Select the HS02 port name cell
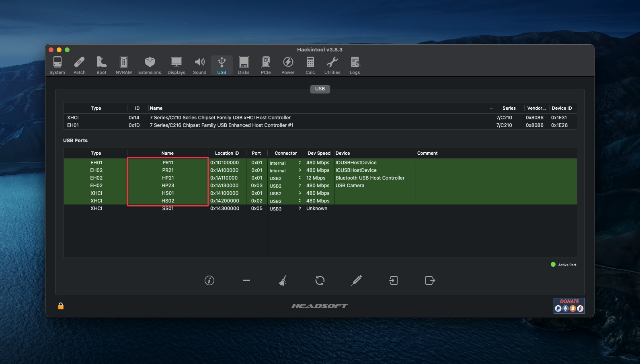 point(168,201)
